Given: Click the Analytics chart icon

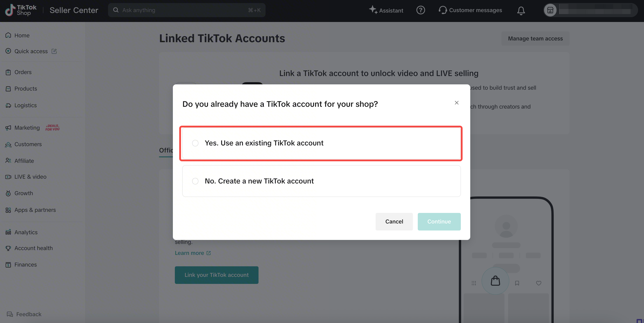Looking at the screenshot, I should tap(8, 232).
